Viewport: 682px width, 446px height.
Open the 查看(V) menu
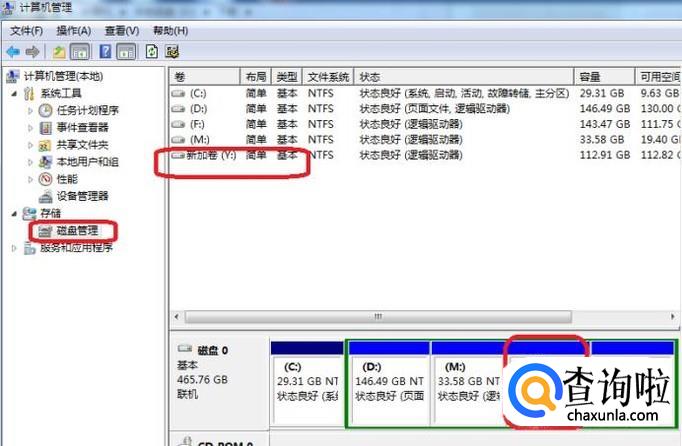click(122, 30)
